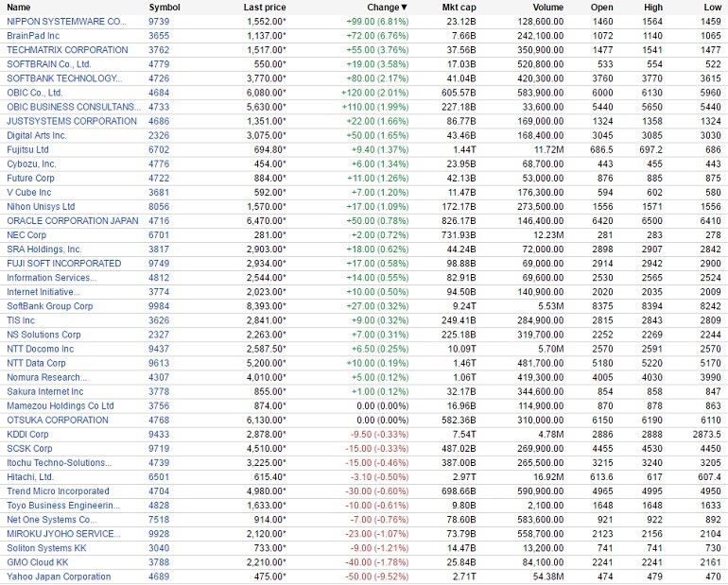Open SOFTBRAIN Co., Ltd. link
The image size is (728, 585).
tap(49, 64)
